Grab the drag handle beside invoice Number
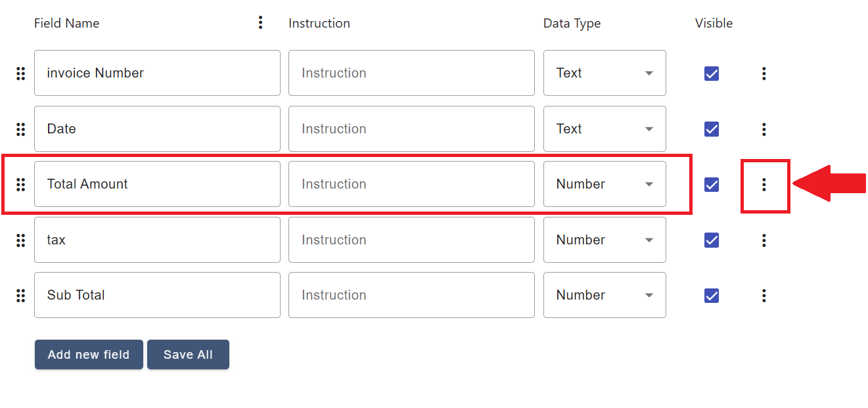The height and width of the screenshot is (408, 868). (x=20, y=73)
